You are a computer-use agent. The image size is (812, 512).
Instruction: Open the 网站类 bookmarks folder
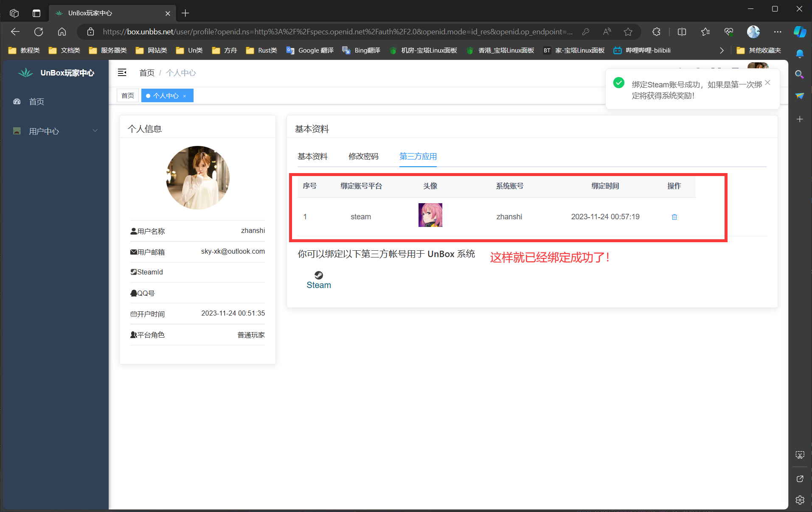pos(152,50)
